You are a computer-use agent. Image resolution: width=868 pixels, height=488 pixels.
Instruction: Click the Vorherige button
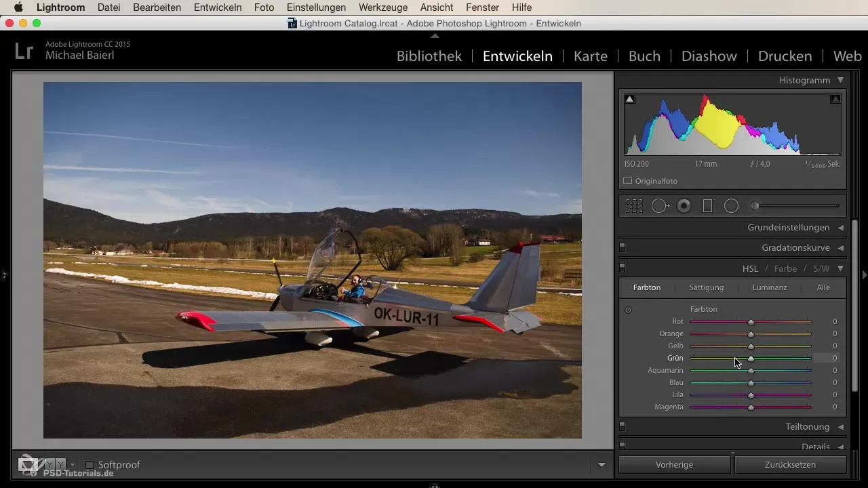674,465
